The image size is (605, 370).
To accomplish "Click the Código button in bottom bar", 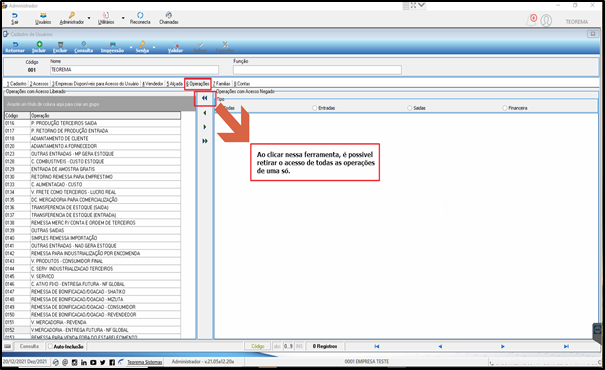I will pyautogui.click(x=258, y=346).
